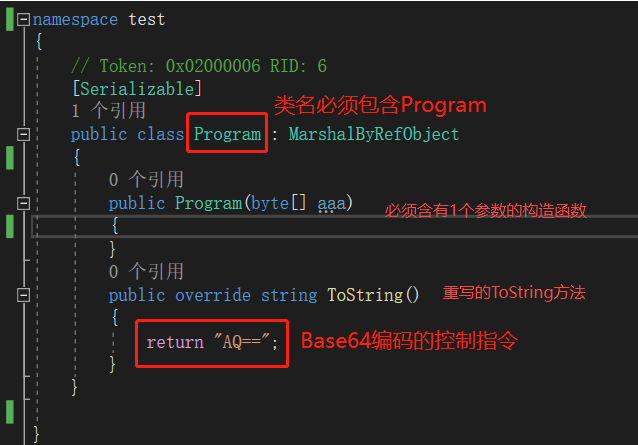Collapse the ToString method block
The width and height of the screenshot is (638, 445).
point(23,295)
